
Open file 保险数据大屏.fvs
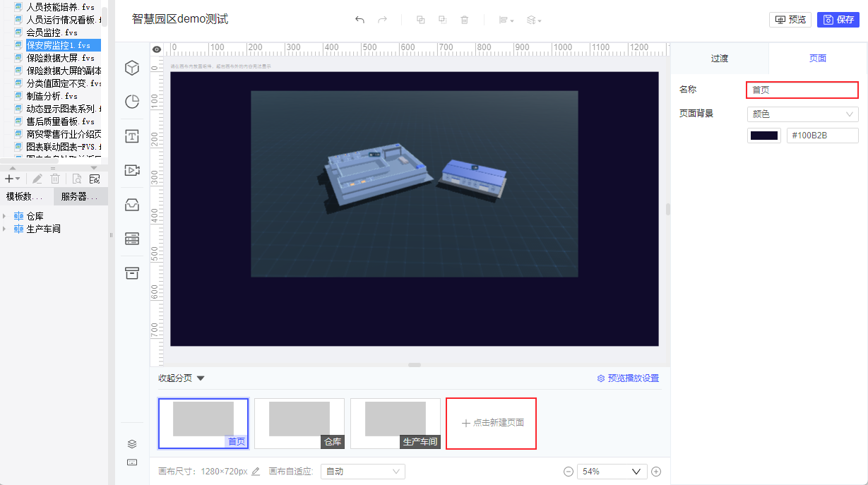pos(60,58)
